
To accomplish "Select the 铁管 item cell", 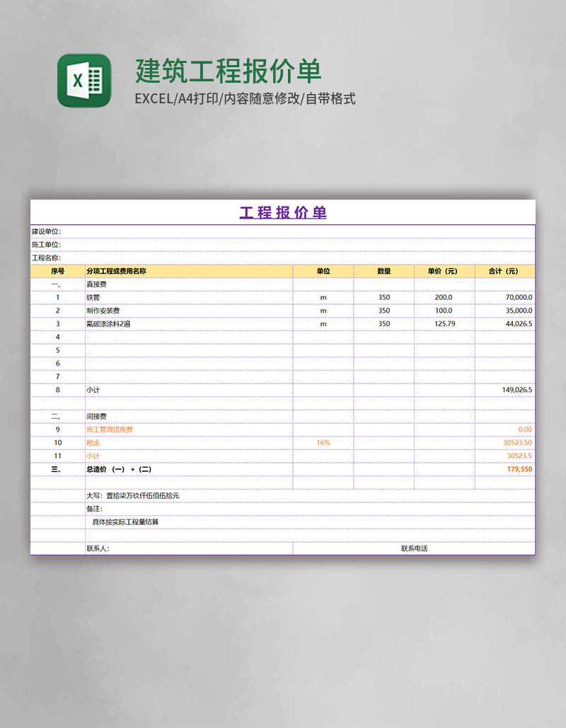I will click(x=188, y=298).
